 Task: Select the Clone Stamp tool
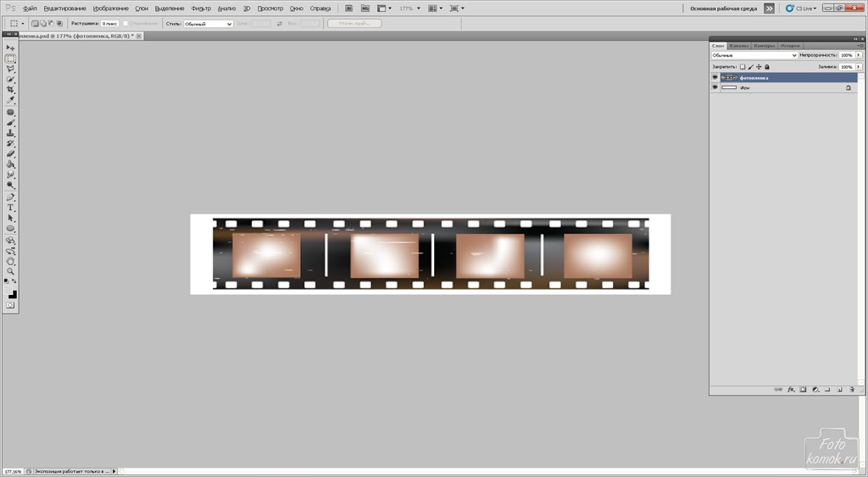pyautogui.click(x=11, y=133)
